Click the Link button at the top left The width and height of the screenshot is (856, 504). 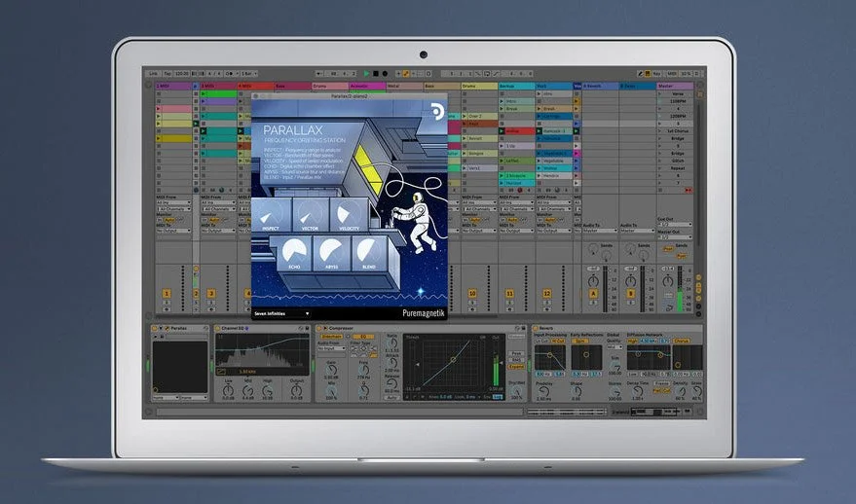[154, 74]
